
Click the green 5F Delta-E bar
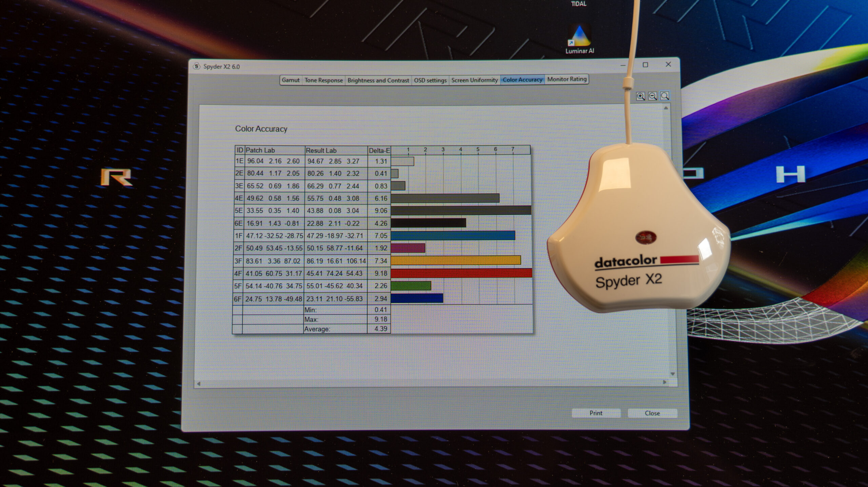click(411, 286)
